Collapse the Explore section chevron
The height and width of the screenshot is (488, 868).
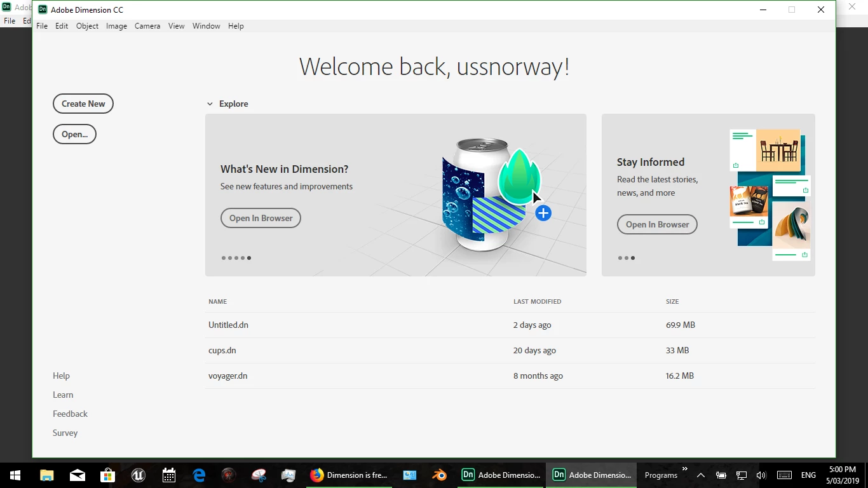click(210, 104)
